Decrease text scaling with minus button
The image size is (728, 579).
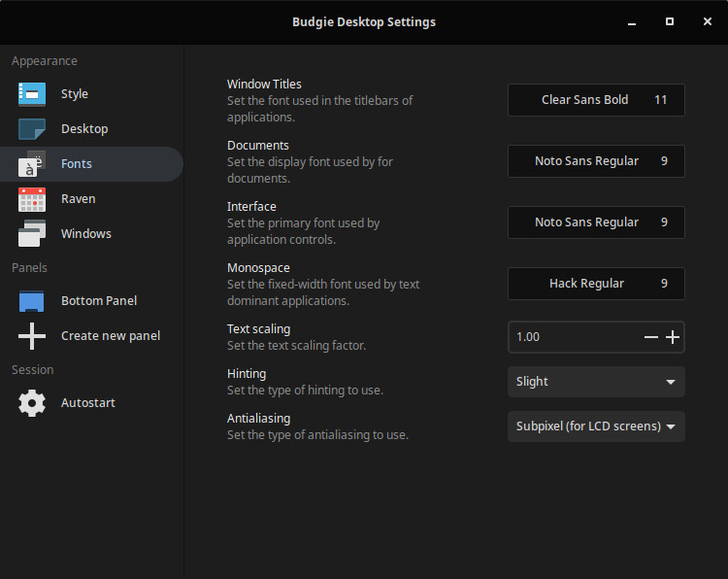[x=651, y=337]
